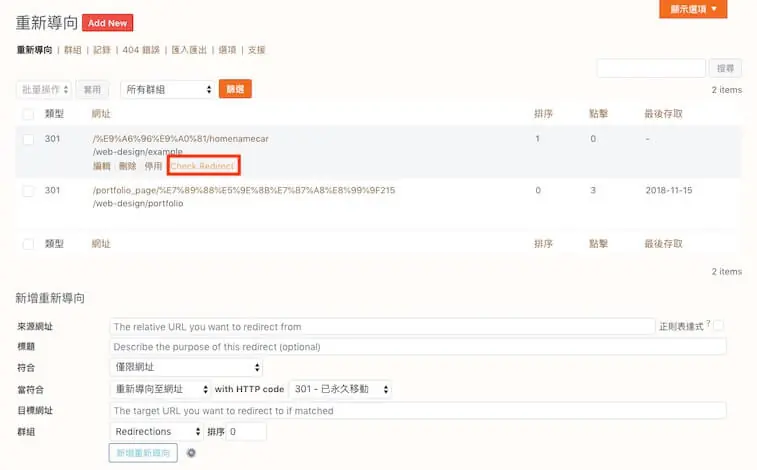The image size is (757, 470).
Task: Sort by 網址 column in top header
Action: [x=101, y=114]
